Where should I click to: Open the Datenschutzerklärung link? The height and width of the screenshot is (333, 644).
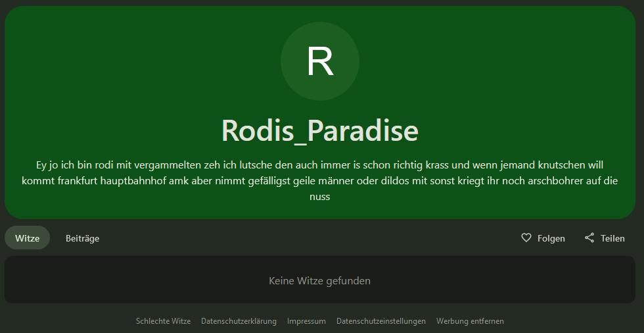239,321
